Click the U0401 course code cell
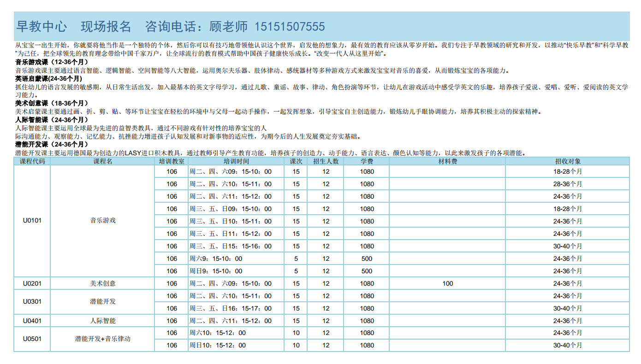The width and height of the screenshot is (641, 364). tap(32, 321)
